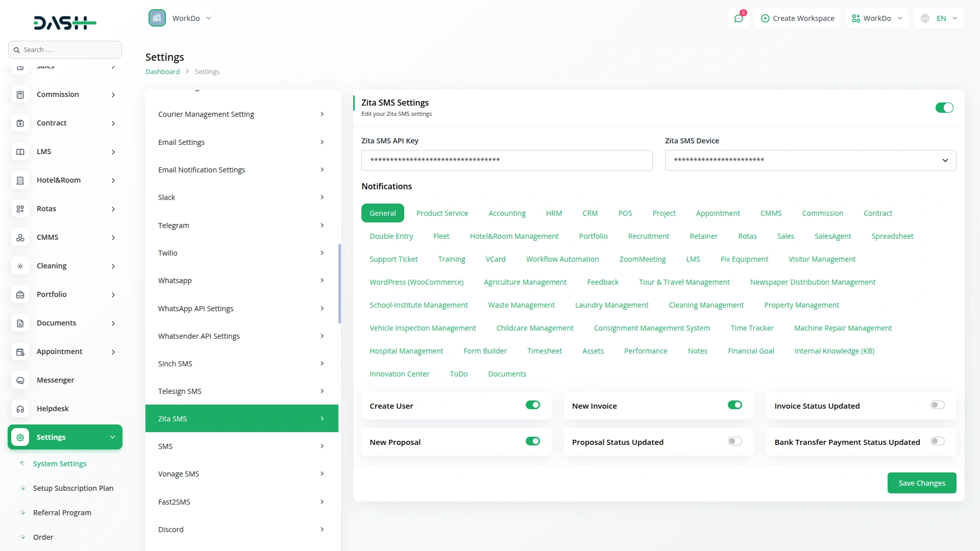Open Twilio in settings list

pyautogui.click(x=241, y=253)
